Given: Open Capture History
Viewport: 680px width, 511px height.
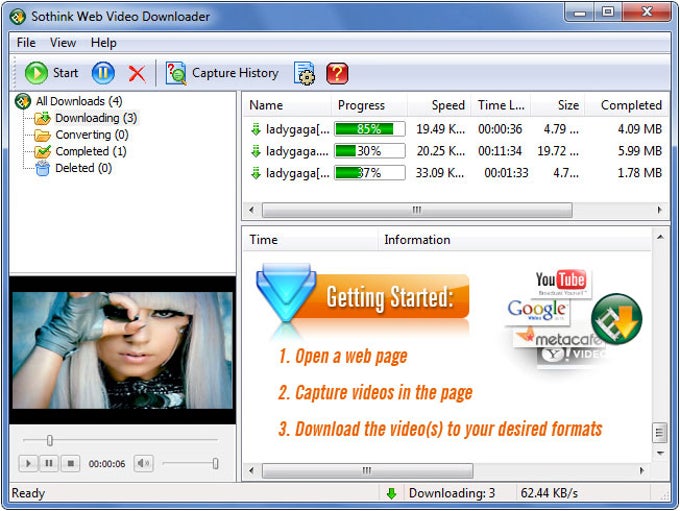Looking at the screenshot, I should coord(223,73).
